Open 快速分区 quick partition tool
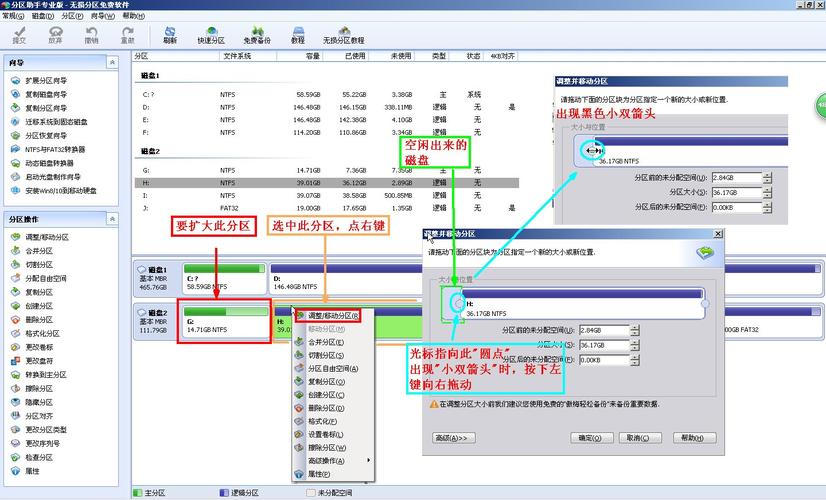The height and width of the screenshot is (500, 826). pyautogui.click(x=211, y=35)
